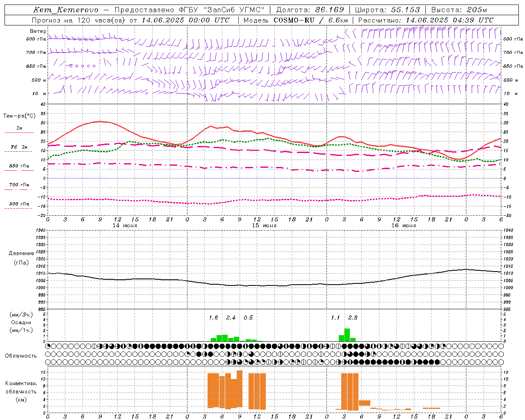Click the Давление pressure panel label

click(21, 253)
